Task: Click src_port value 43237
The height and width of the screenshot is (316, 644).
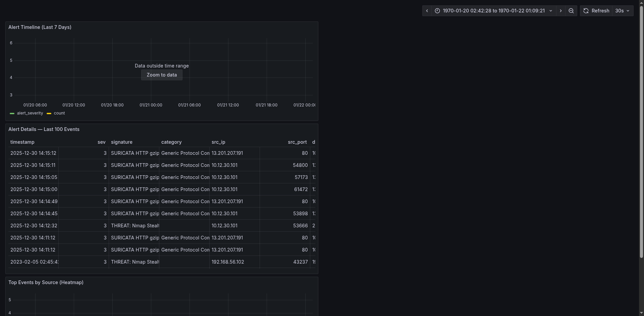Action: pos(300,262)
